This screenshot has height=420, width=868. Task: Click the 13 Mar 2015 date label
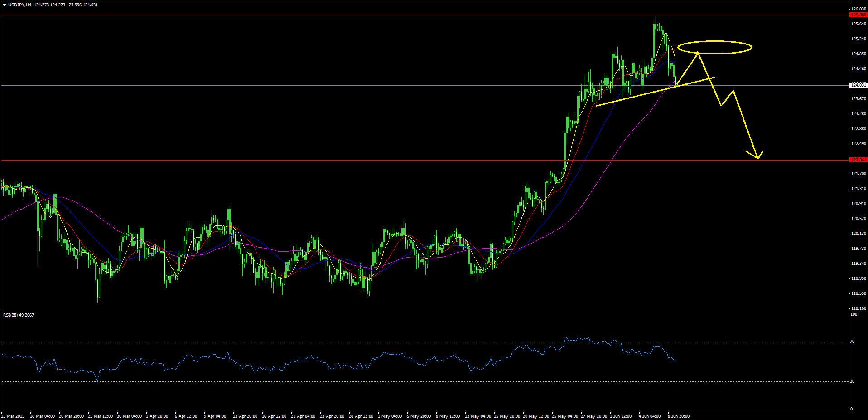(13, 416)
